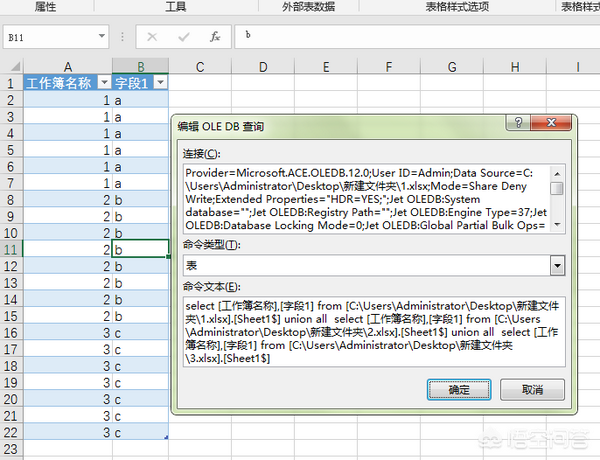The height and width of the screenshot is (460, 600).
Task: Click scroll up arrow in 连接 text box
Action: (557, 174)
